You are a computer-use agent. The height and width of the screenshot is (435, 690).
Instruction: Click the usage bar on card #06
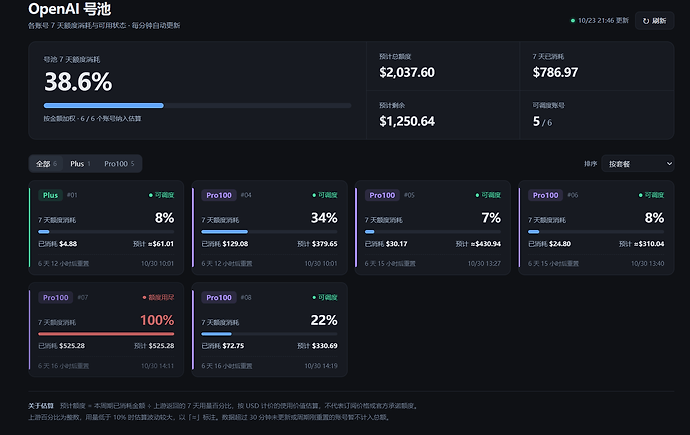click(596, 232)
